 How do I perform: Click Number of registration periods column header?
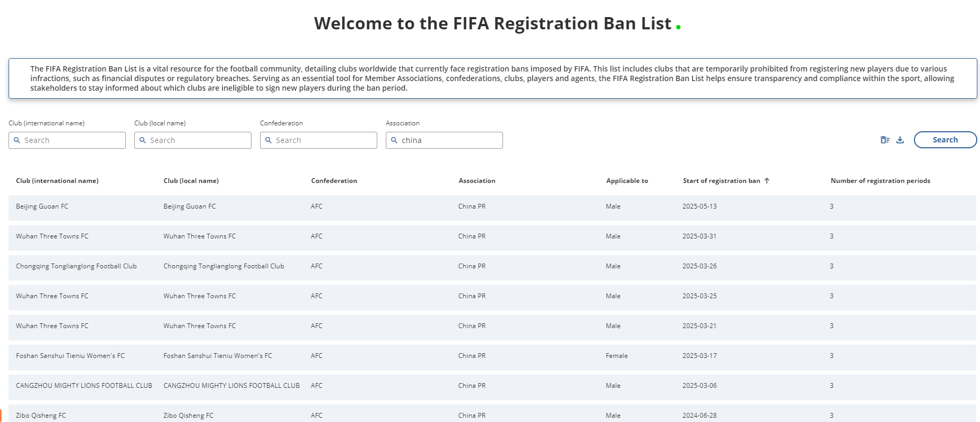click(880, 181)
